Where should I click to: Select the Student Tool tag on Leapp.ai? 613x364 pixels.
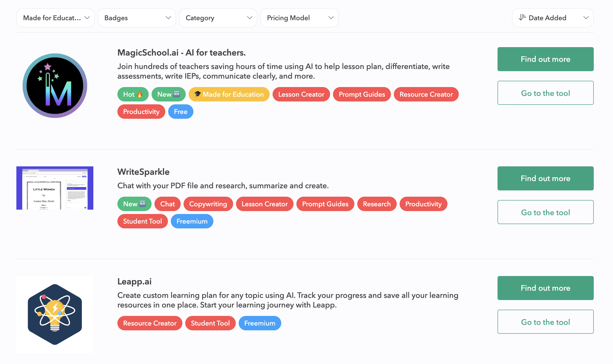[210, 323]
